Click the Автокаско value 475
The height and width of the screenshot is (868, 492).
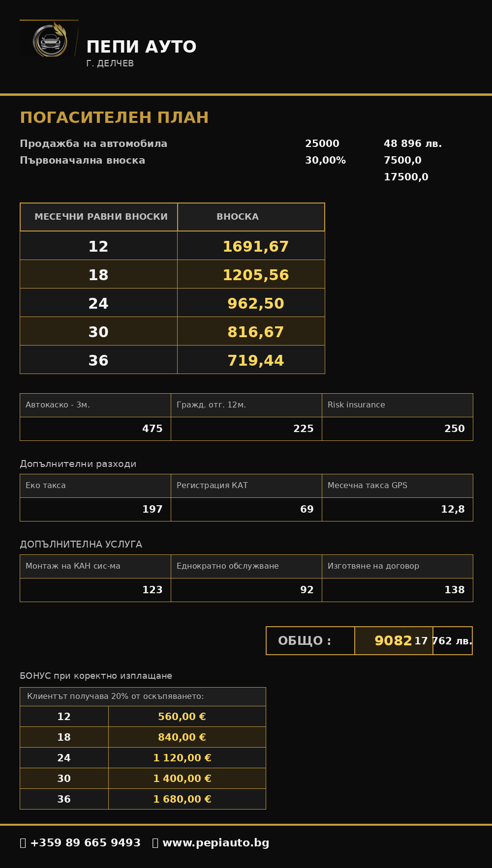pos(153,429)
